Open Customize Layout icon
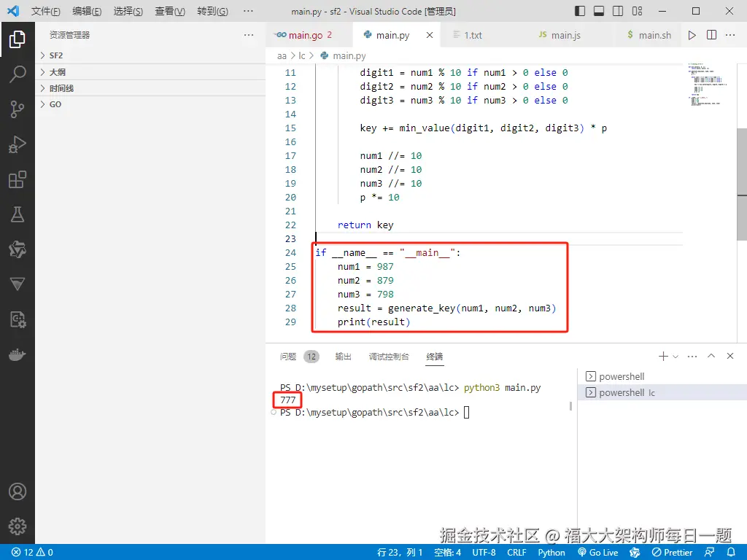The width and height of the screenshot is (747, 560). point(637,11)
